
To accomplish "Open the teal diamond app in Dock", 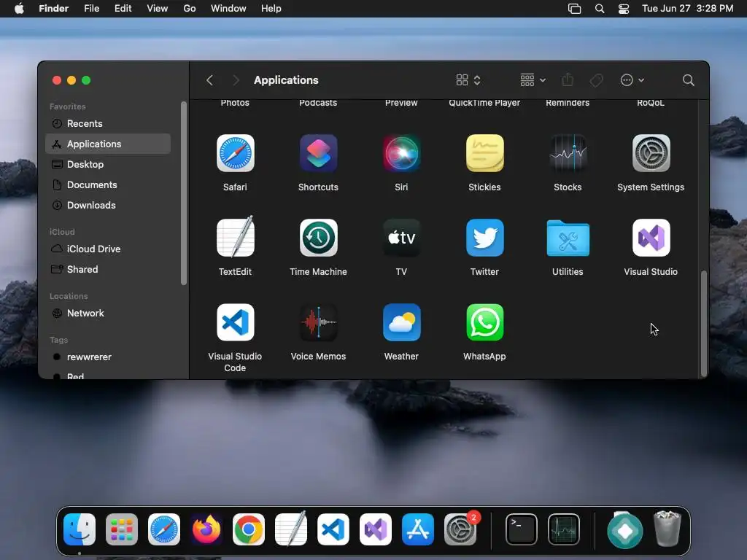I will pyautogui.click(x=625, y=530).
